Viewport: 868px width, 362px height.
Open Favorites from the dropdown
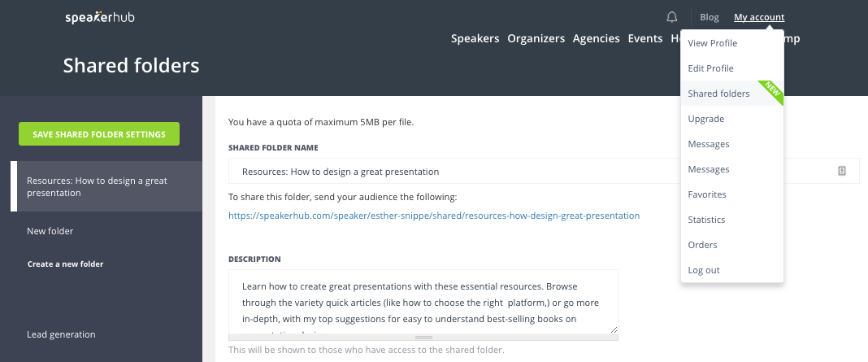click(x=706, y=194)
